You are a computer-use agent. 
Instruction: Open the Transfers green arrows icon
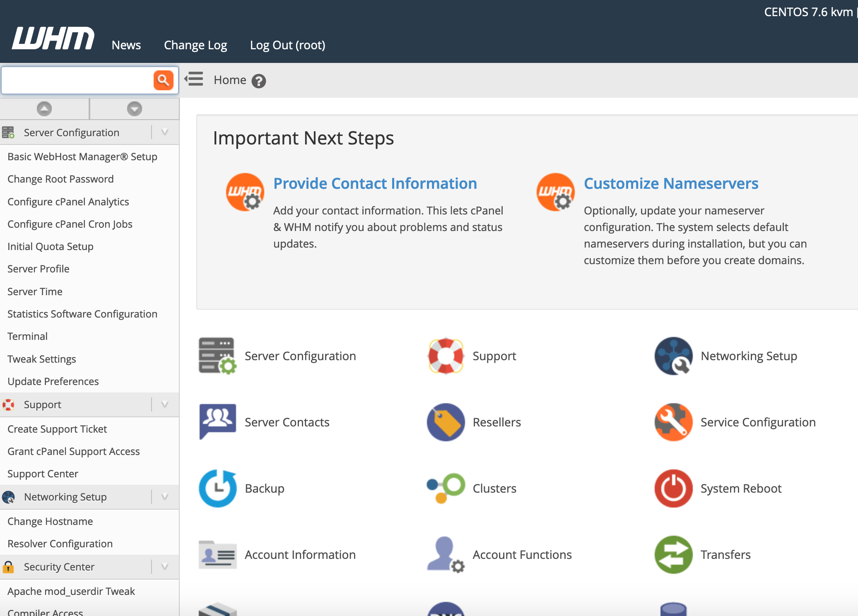(673, 555)
